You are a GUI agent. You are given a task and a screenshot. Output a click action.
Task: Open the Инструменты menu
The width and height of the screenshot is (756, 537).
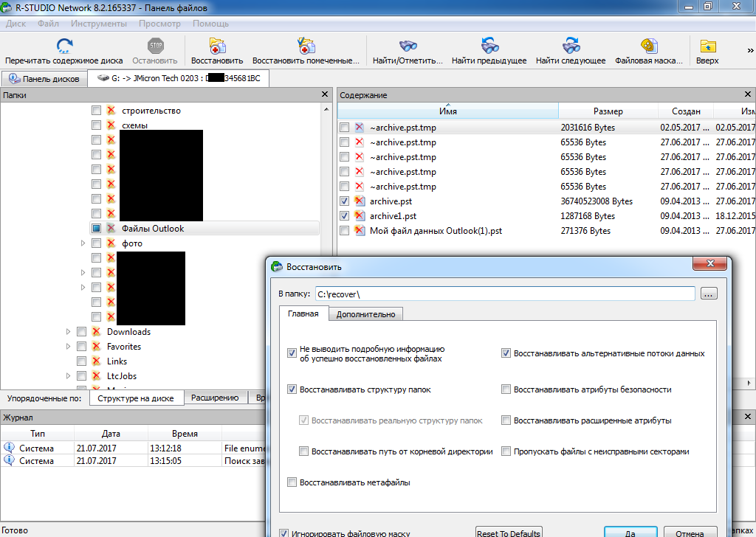99,24
